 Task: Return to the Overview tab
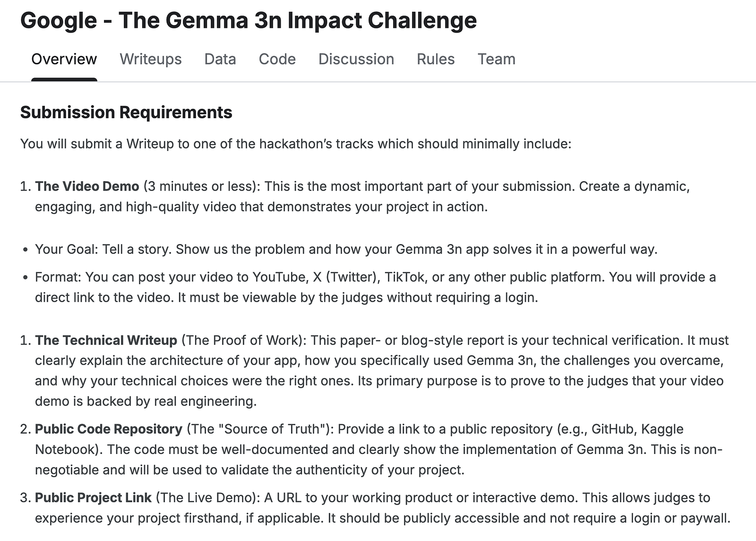(63, 59)
